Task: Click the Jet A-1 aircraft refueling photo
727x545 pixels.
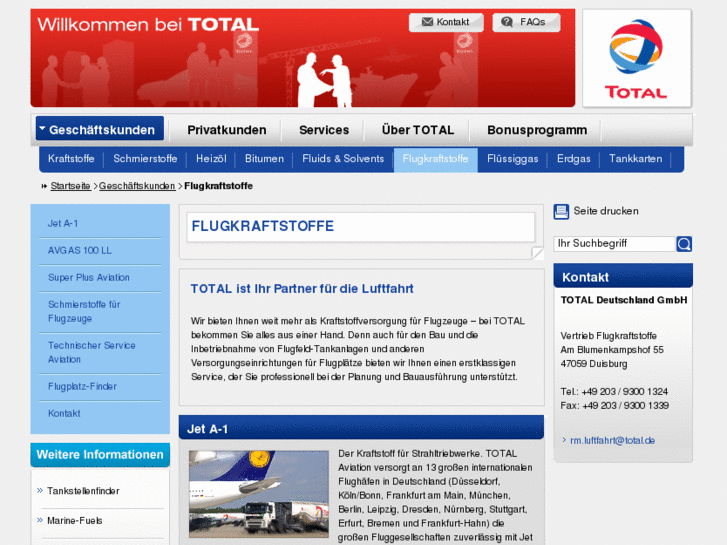Action: tap(259, 494)
